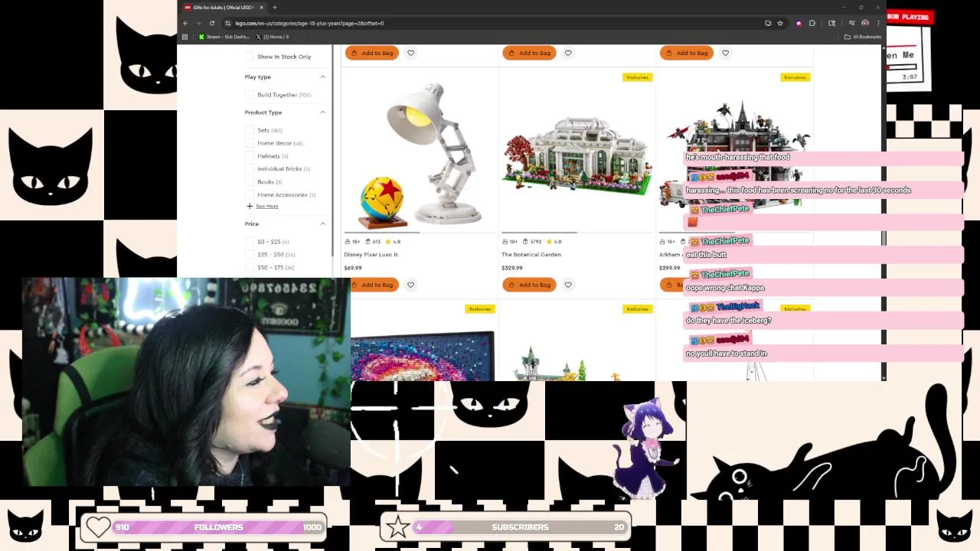The width and height of the screenshot is (980, 551).
Task: Add to Bag button in top-left row
Action: pyautogui.click(x=372, y=53)
